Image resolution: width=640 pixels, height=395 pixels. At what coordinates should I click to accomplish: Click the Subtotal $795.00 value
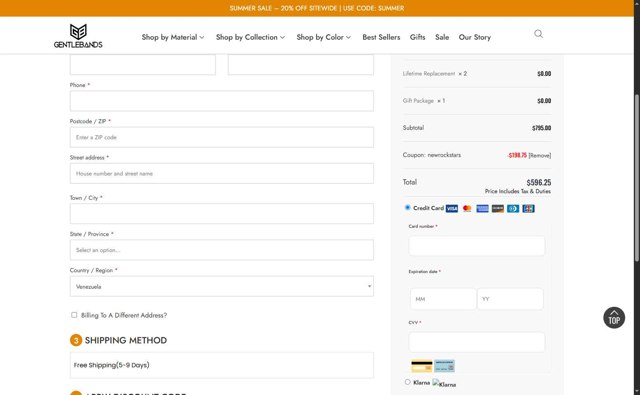541,128
